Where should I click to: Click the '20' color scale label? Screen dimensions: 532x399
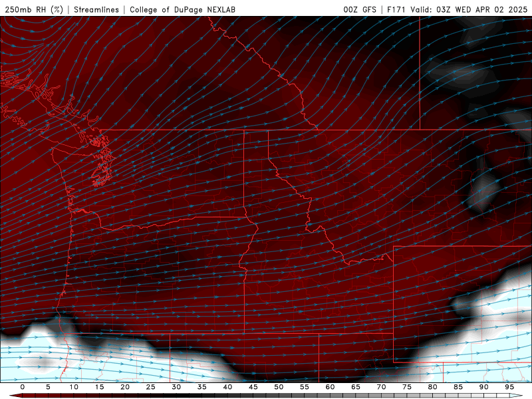(x=125, y=387)
